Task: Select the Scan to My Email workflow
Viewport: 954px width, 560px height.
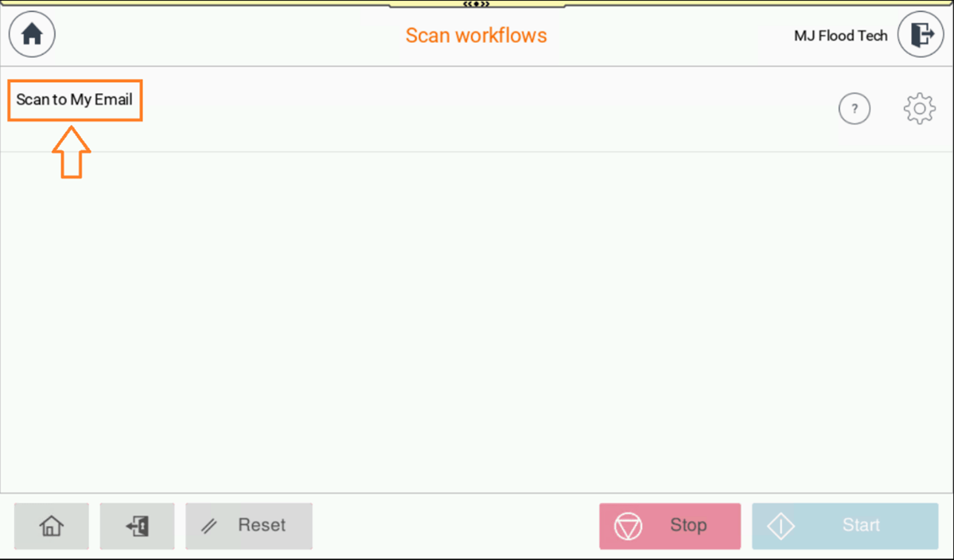Action: pos(74,100)
